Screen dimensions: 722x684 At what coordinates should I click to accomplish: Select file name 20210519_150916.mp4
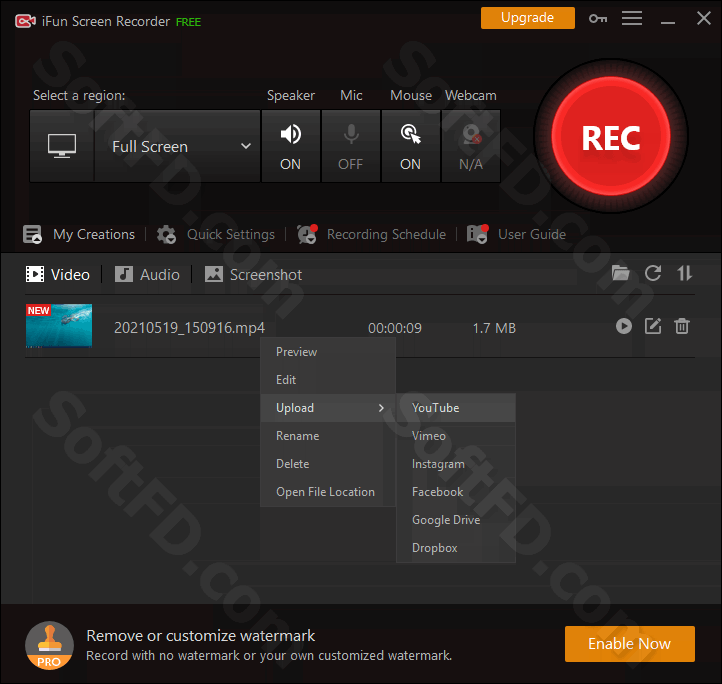pos(189,327)
